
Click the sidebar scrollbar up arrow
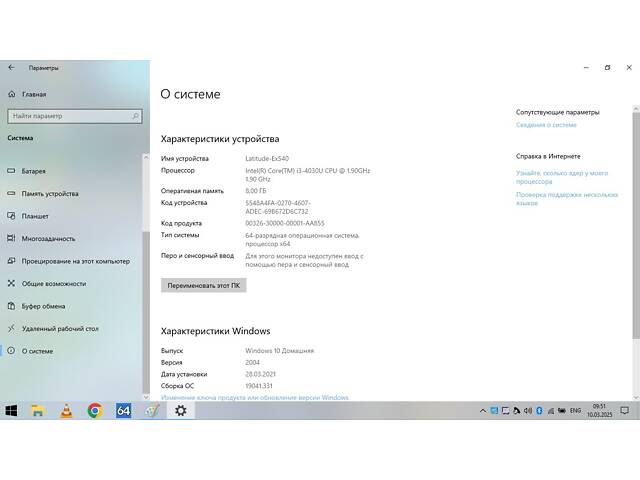(x=146, y=157)
